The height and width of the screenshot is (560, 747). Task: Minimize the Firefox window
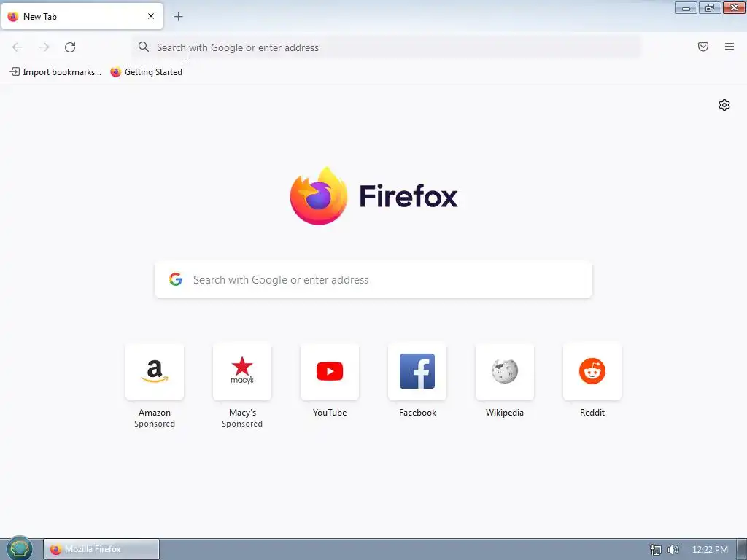686,7
